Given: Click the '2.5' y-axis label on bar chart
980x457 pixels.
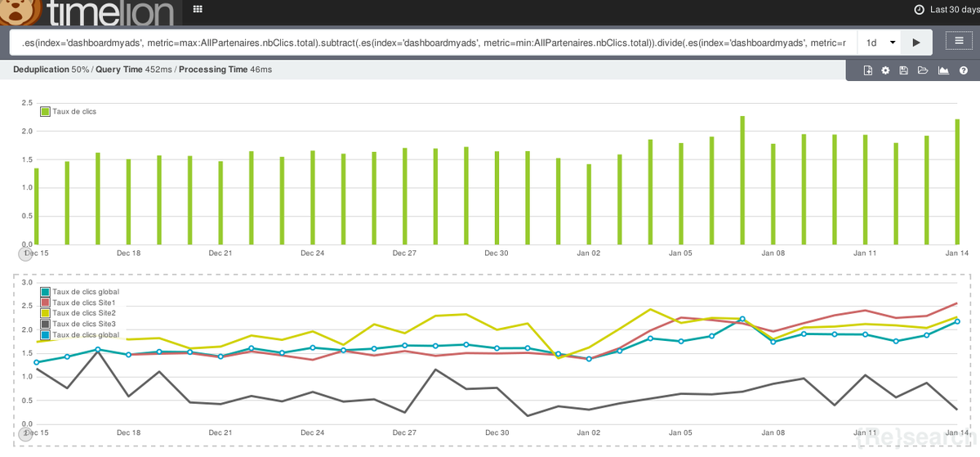Looking at the screenshot, I should [27, 103].
